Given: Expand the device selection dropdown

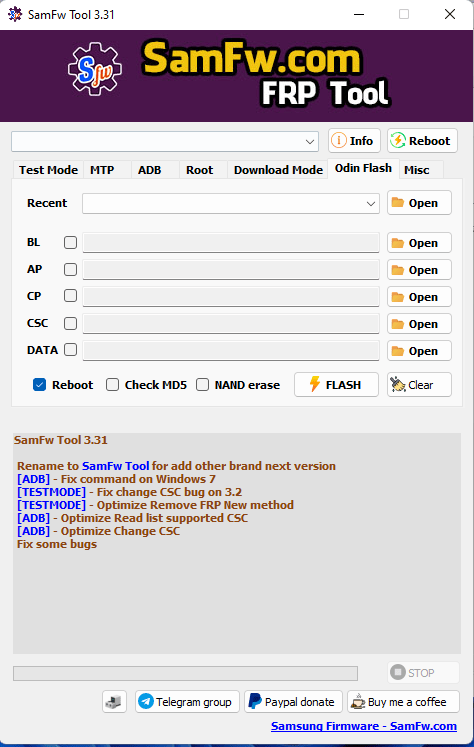Looking at the screenshot, I should click(x=309, y=141).
